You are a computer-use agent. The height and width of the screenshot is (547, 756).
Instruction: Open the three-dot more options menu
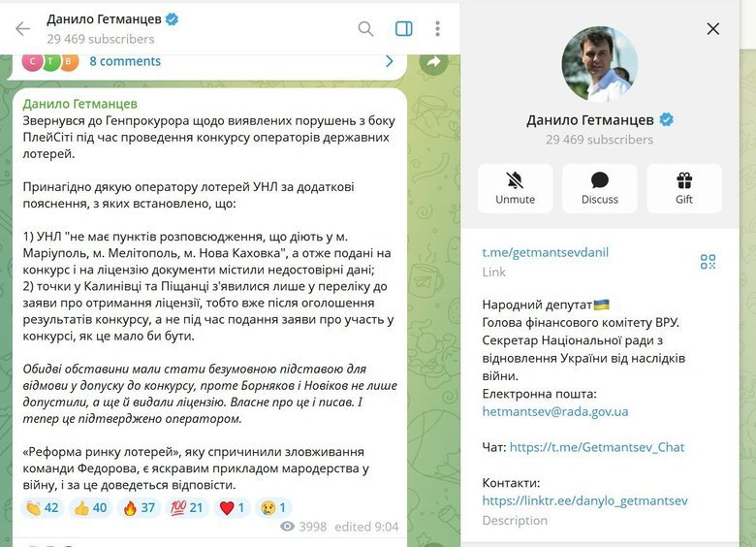pos(437,29)
